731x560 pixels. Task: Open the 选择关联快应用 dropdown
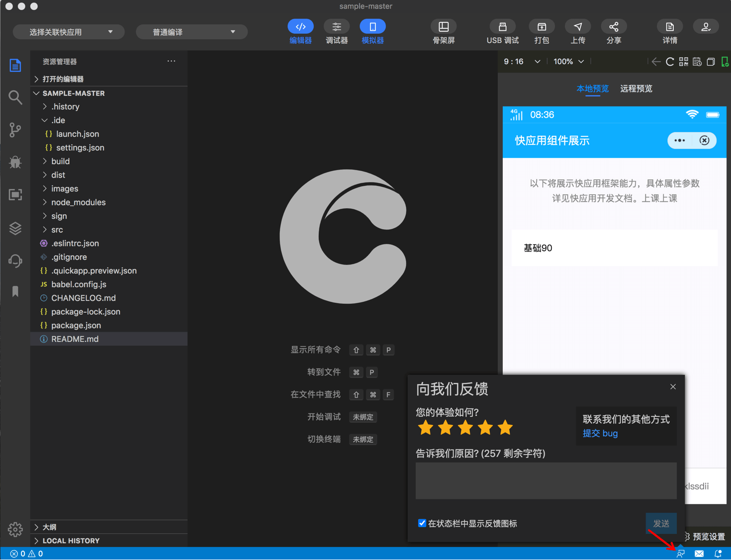click(68, 31)
